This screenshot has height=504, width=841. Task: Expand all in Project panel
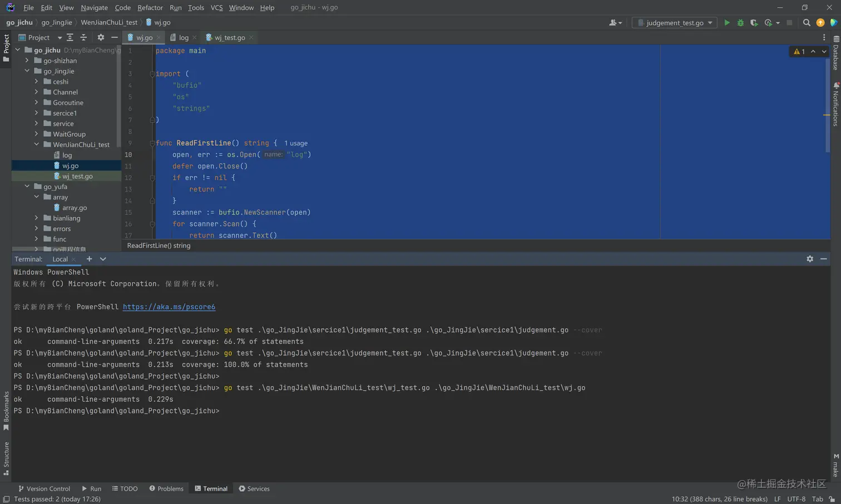coord(70,37)
